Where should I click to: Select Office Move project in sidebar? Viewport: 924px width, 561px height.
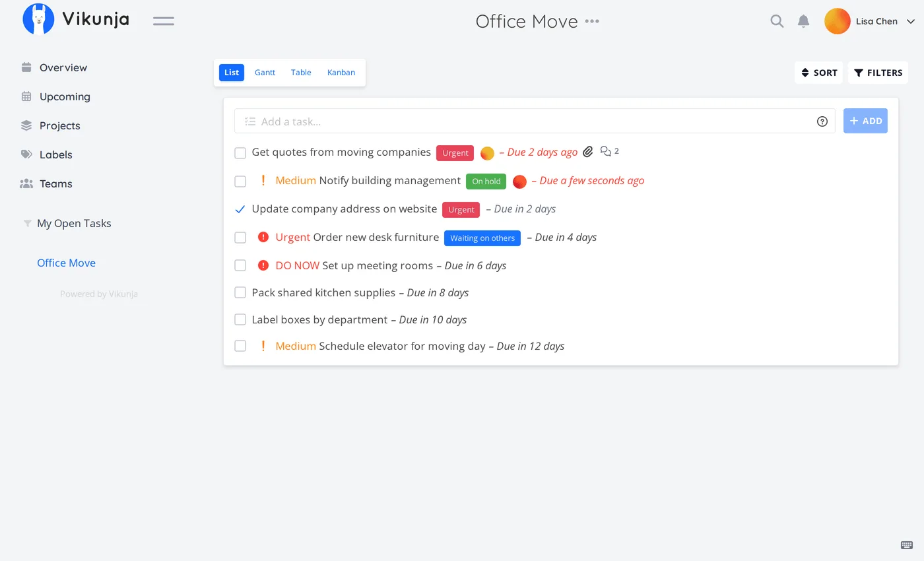tap(66, 263)
